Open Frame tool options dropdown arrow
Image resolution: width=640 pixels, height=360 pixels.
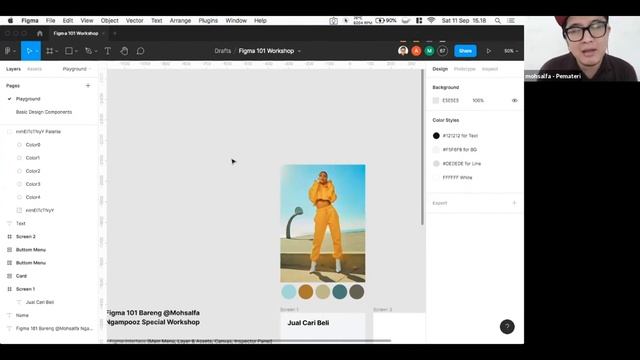coord(56,51)
